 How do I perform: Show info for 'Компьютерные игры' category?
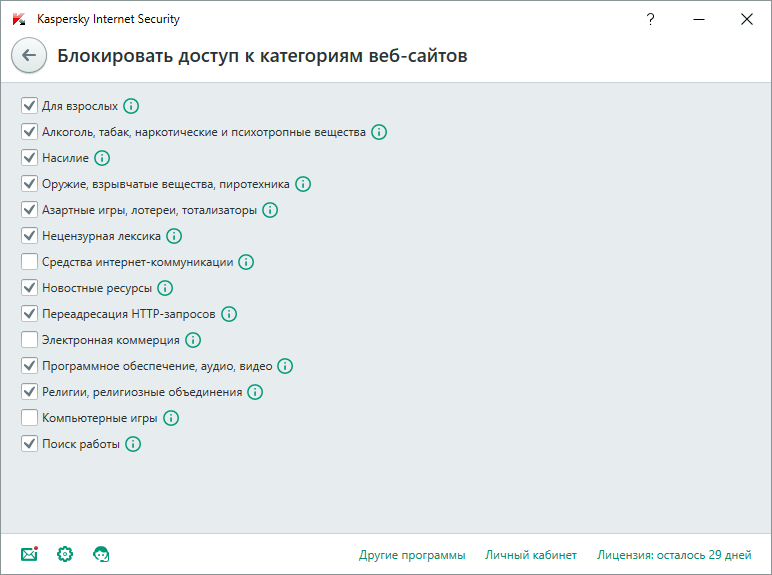click(x=171, y=418)
